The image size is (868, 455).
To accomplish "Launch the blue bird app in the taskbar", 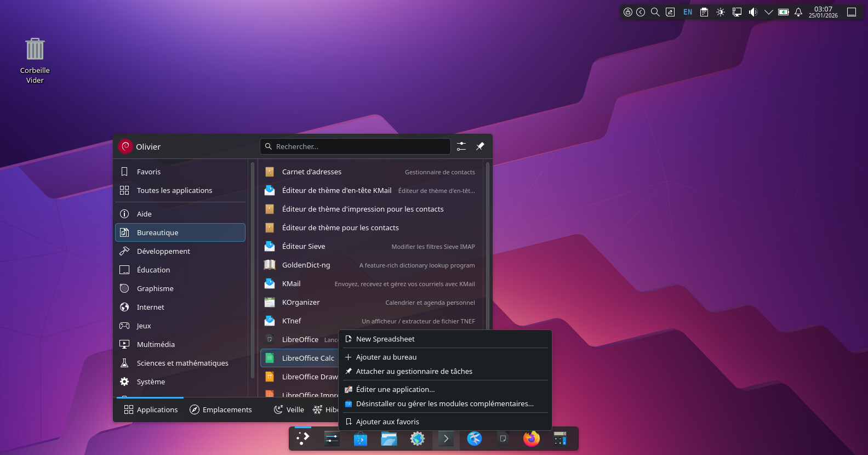I will click(474, 439).
